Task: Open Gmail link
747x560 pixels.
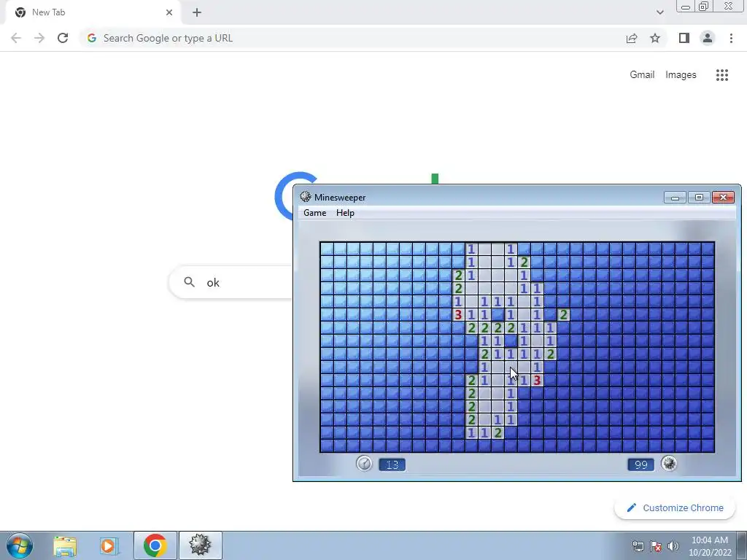Action: pyautogui.click(x=642, y=75)
